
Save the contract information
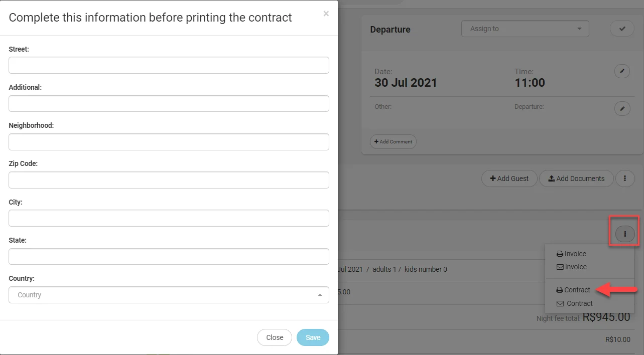click(x=312, y=337)
